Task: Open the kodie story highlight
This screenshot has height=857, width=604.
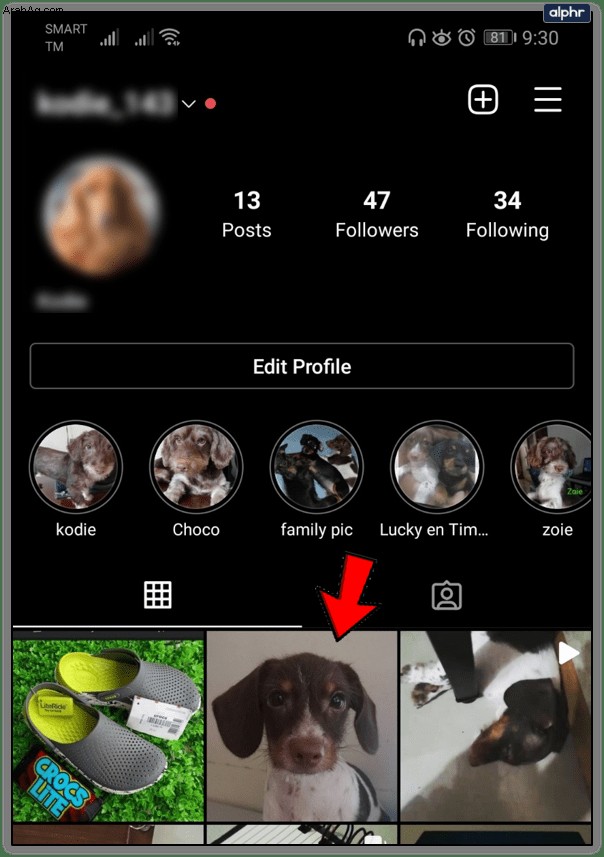Action: point(76,466)
